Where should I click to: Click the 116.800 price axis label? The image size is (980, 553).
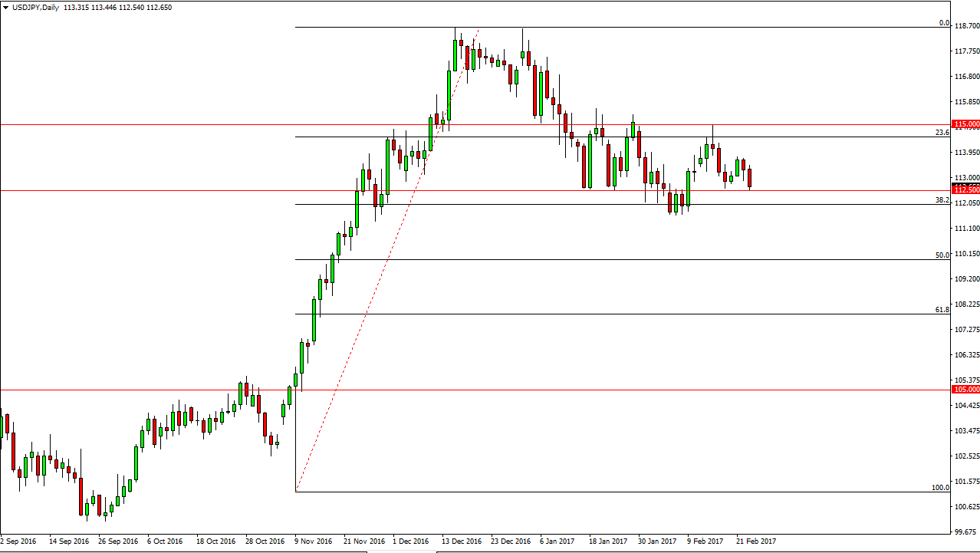coord(968,77)
